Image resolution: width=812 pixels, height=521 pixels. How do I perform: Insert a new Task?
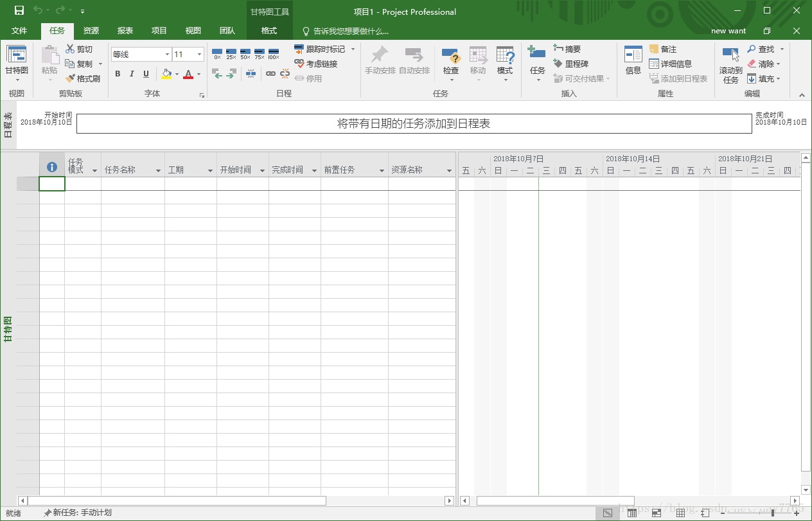[x=537, y=64]
